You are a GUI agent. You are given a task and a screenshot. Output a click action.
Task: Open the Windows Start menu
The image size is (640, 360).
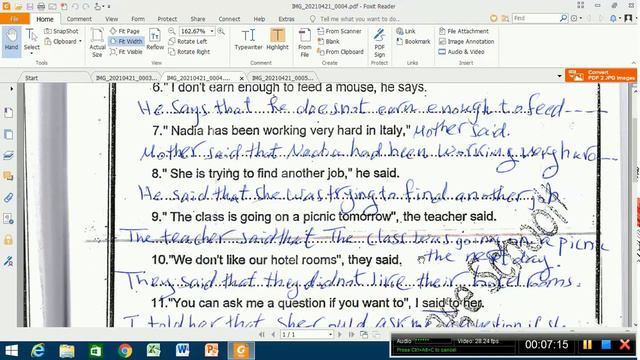(x=11, y=351)
